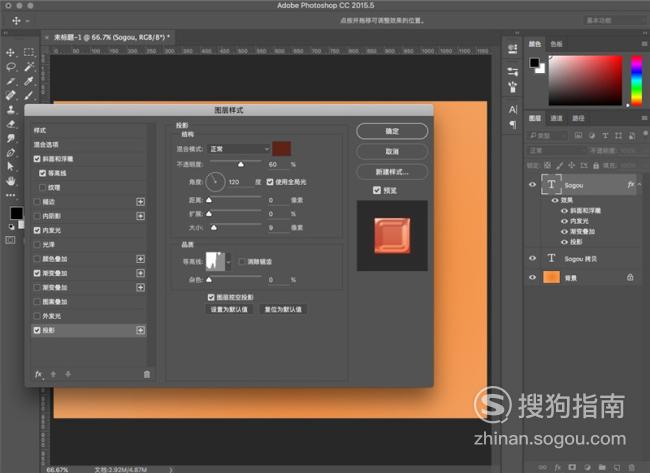Screen dimensions: 650x473
Task: Toggle the 等高线 sub-option checkbox
Action: [x=42, y=173]
